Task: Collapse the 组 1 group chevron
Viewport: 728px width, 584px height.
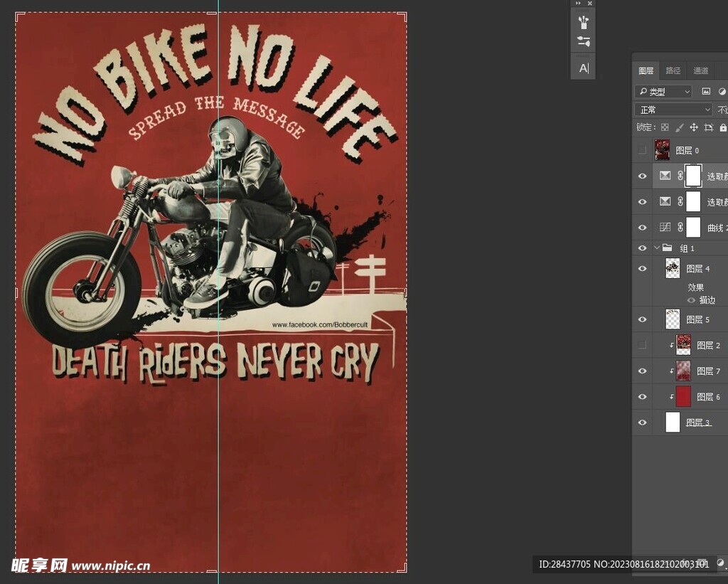Action: 656,248
